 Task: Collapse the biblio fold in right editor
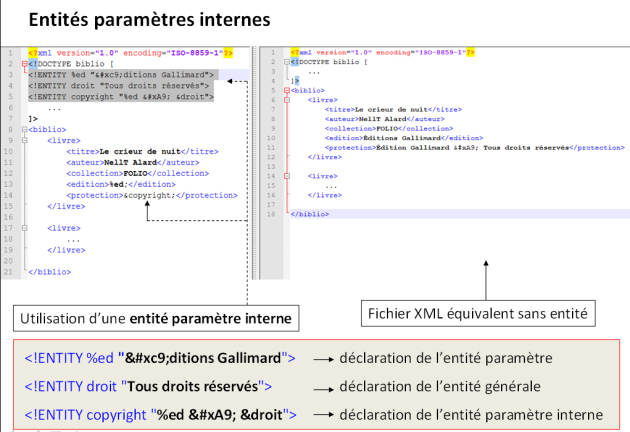[x=284, y=89]
